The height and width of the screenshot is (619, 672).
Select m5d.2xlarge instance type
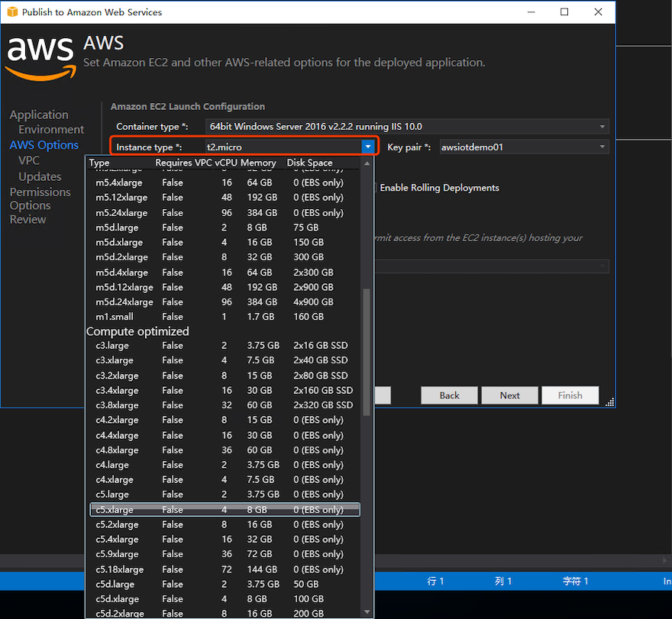[225, 257]
